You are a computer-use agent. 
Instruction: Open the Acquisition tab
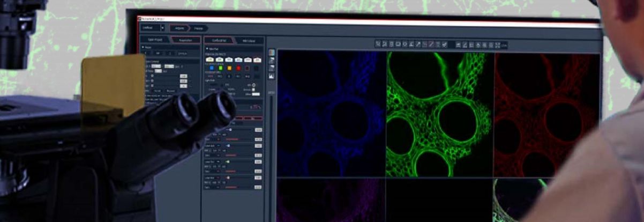[186, 40]
